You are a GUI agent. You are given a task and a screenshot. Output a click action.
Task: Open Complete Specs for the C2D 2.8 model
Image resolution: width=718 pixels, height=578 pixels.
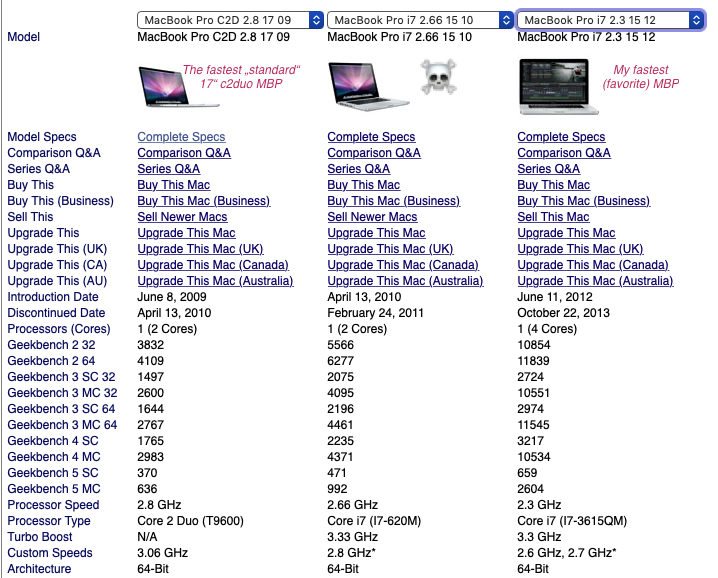(181, 137)
